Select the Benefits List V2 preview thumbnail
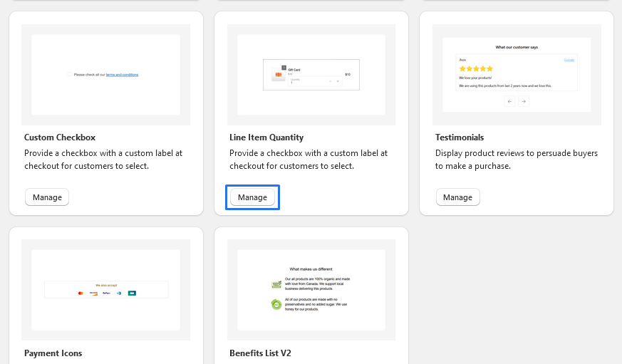This screenshot has height=364, width=622. 311,289
